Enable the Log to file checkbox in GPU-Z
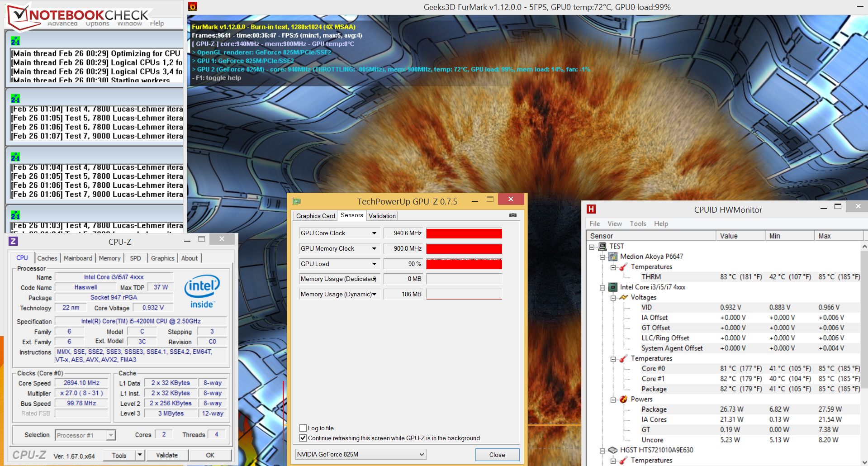Viewport: 868px width, 466px height. tap(303, 428)
